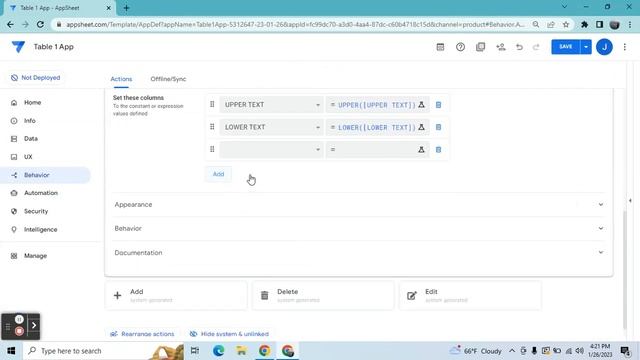Click Rearrange actions link
640x360 pixels.
(x=142, y=334)
